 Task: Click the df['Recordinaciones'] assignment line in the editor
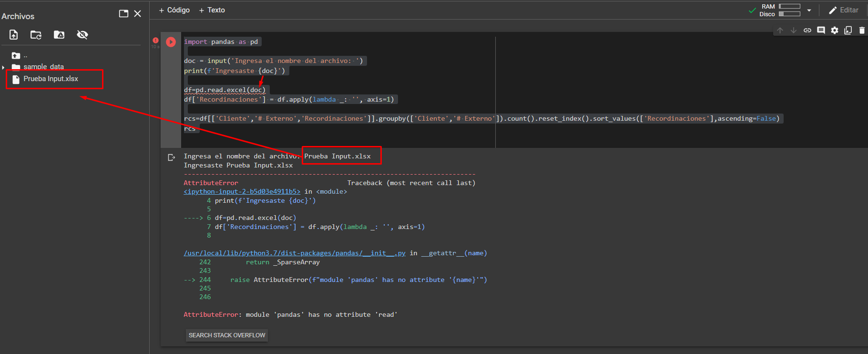[289, 99]
